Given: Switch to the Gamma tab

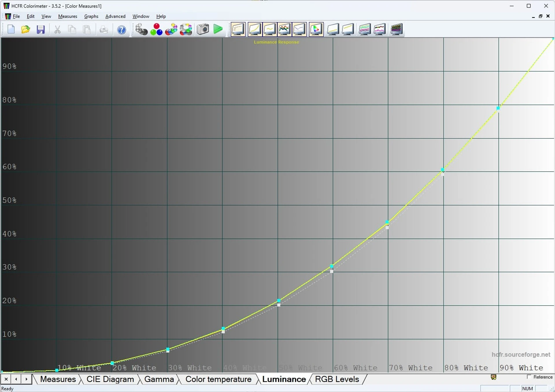Looking at the screenshot, I should pos(159,379).
